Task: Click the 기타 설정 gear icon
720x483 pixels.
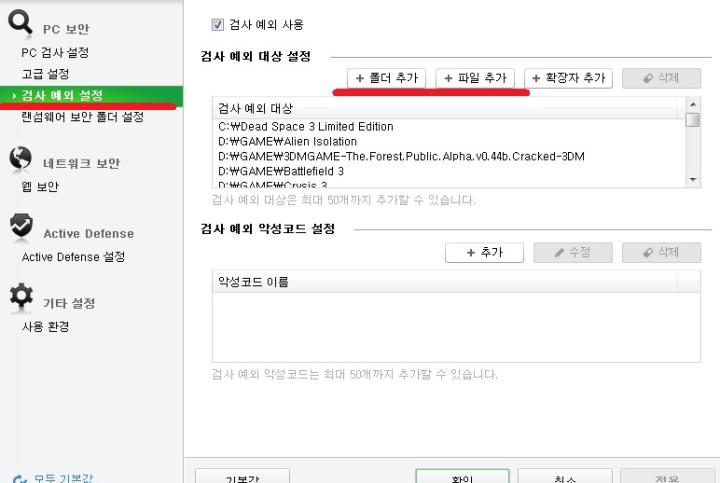Action: (21, 296)
